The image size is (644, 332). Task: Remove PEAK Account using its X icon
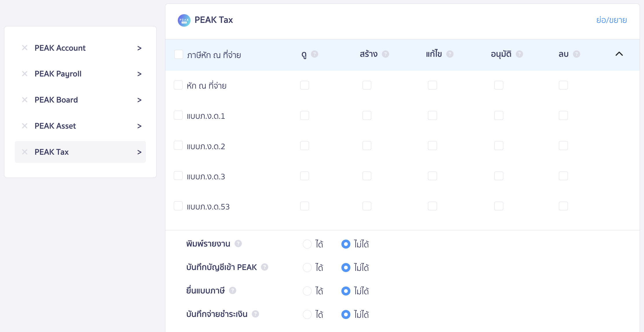25,48
